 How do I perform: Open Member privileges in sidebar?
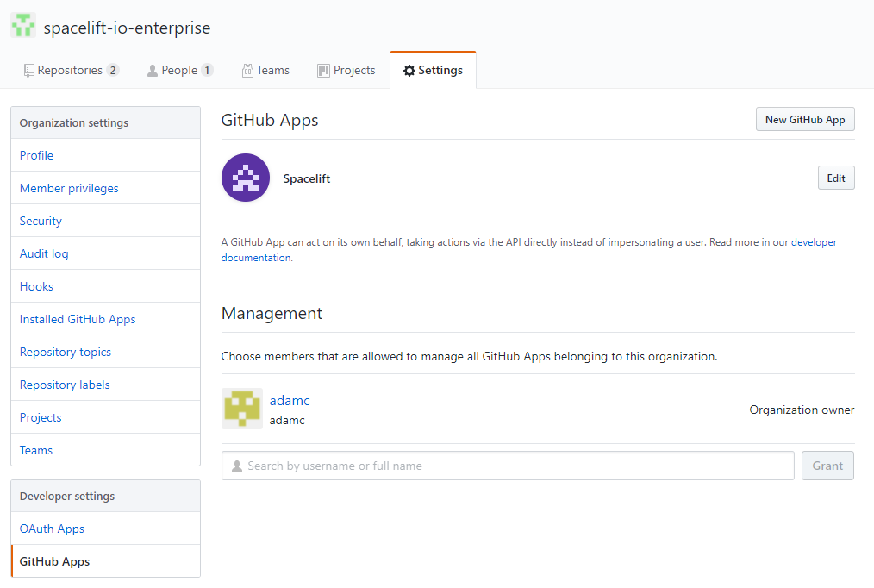tap(69, 188)
